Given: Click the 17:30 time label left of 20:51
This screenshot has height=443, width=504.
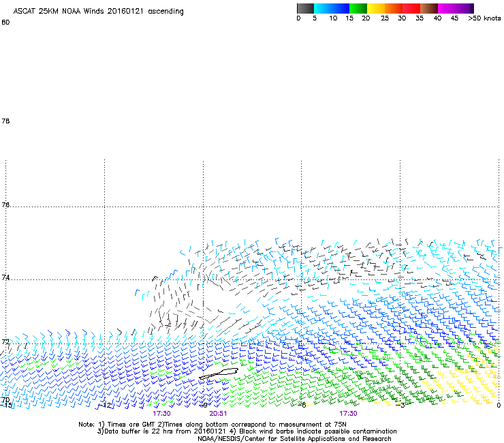Looking at the screenshot, I should [161, 414].
